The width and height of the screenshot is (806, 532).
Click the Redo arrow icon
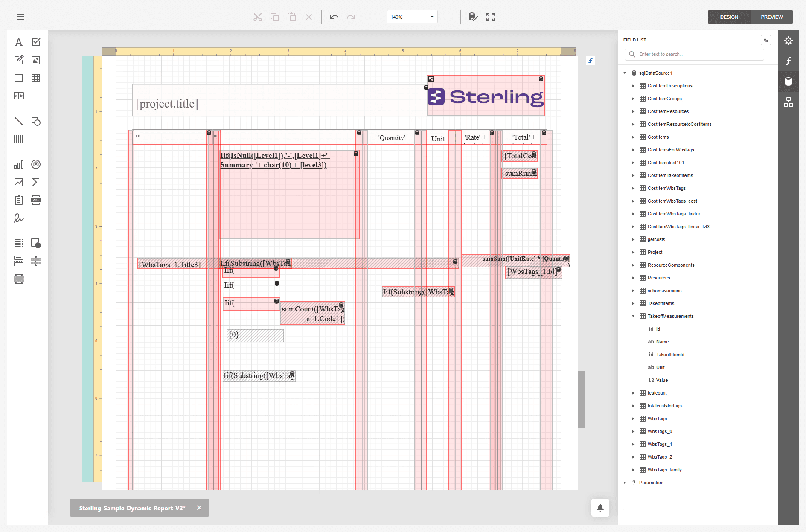351,17
